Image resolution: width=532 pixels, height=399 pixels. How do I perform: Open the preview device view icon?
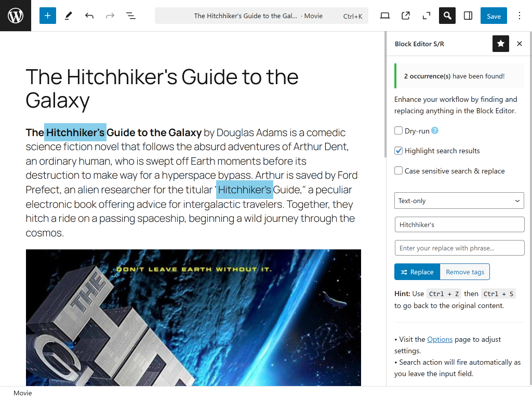click(x=385, y=16)
